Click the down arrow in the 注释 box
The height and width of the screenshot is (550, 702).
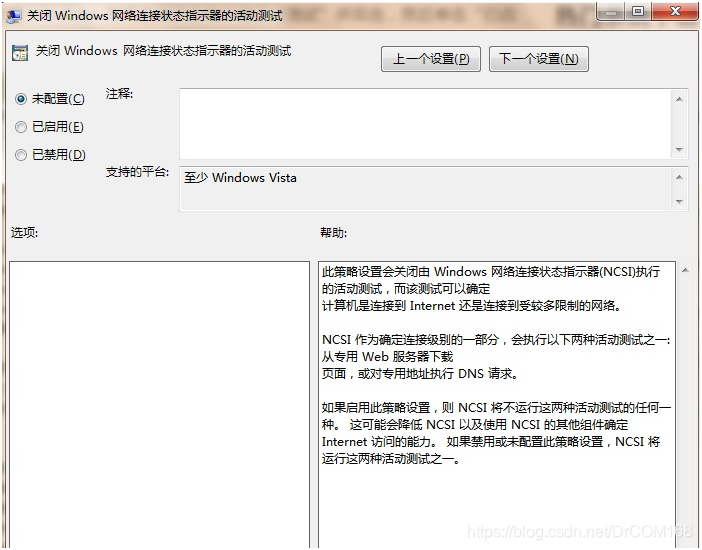point(679,150)
